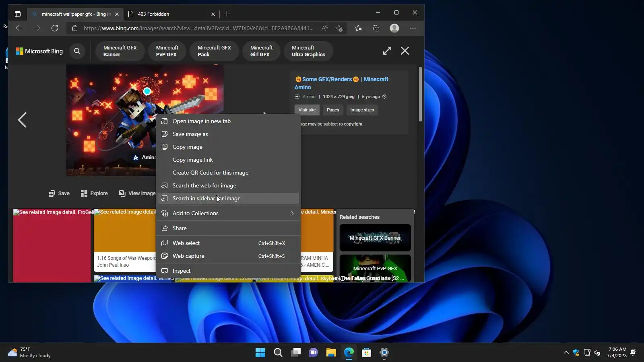Expand image viewer to full screen
The width and height of the screenshot is (644, 362).
click(x=387, y=51)
